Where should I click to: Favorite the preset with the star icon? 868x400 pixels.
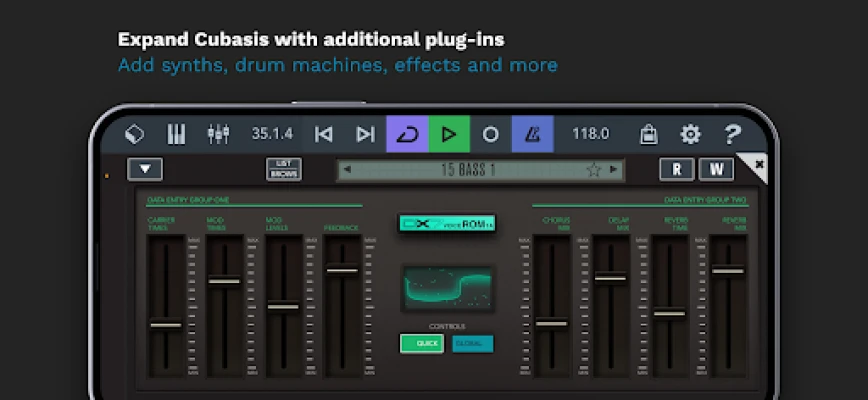[x=593, y=170]
